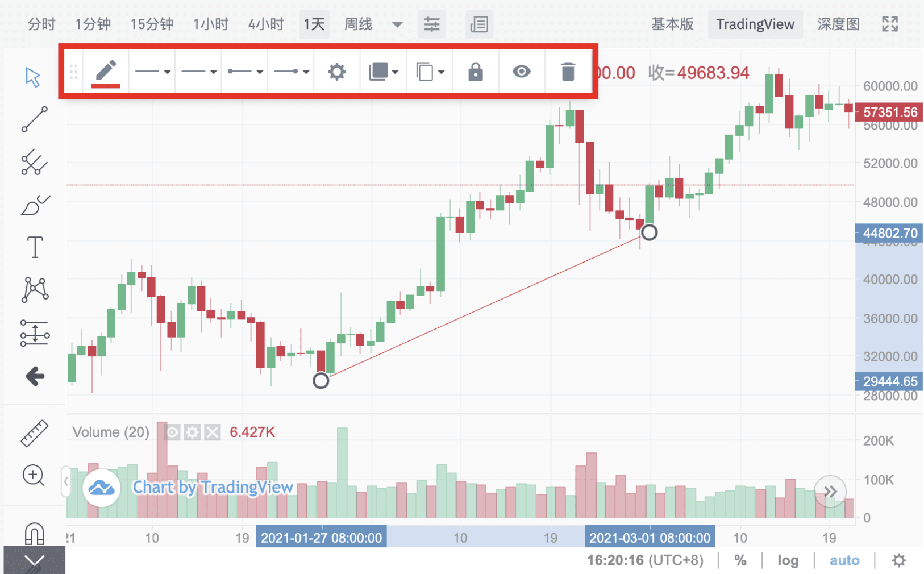Open the line thickness dropdown
924x574 pixels.
click(152, 72)
